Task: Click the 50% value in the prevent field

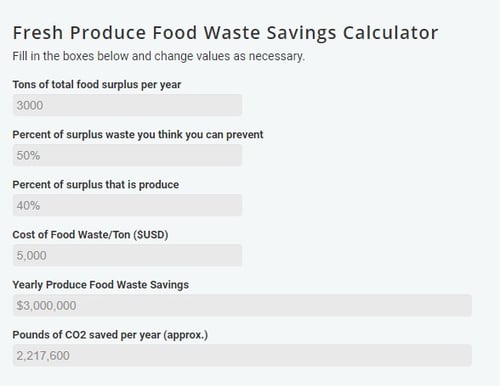Action: [x=28, y=155]
